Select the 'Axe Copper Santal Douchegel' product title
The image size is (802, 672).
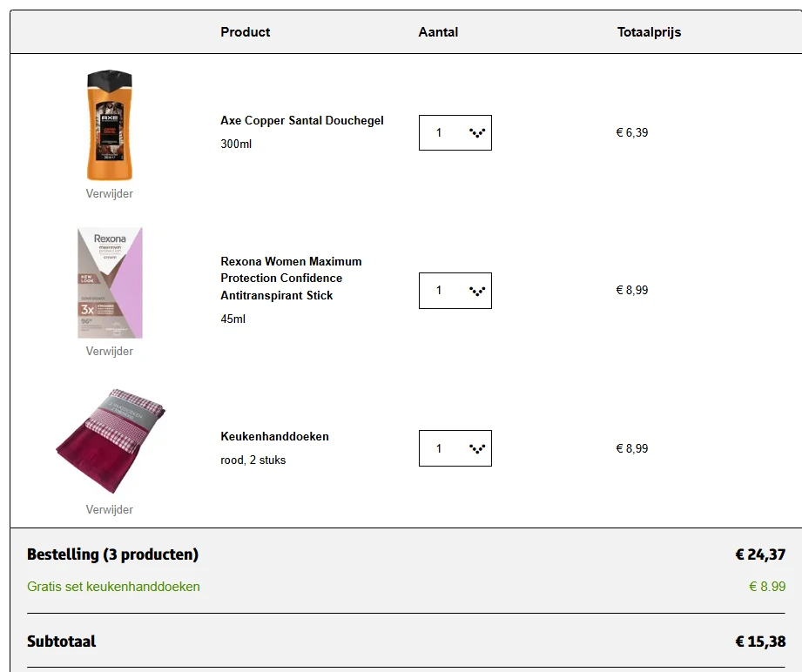(301, 120)
